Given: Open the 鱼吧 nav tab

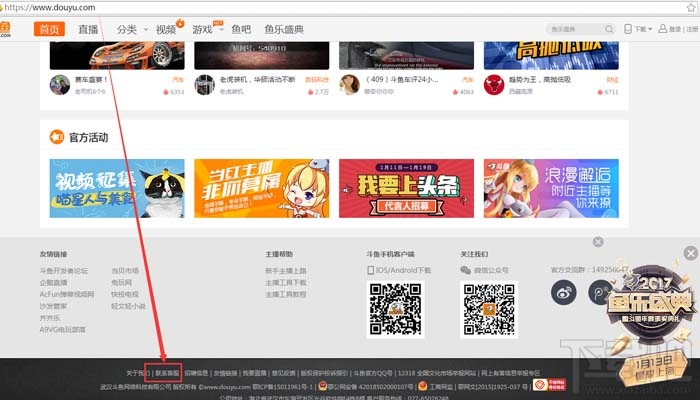Looking at the screenshot, I should click(x=241, y=29).
